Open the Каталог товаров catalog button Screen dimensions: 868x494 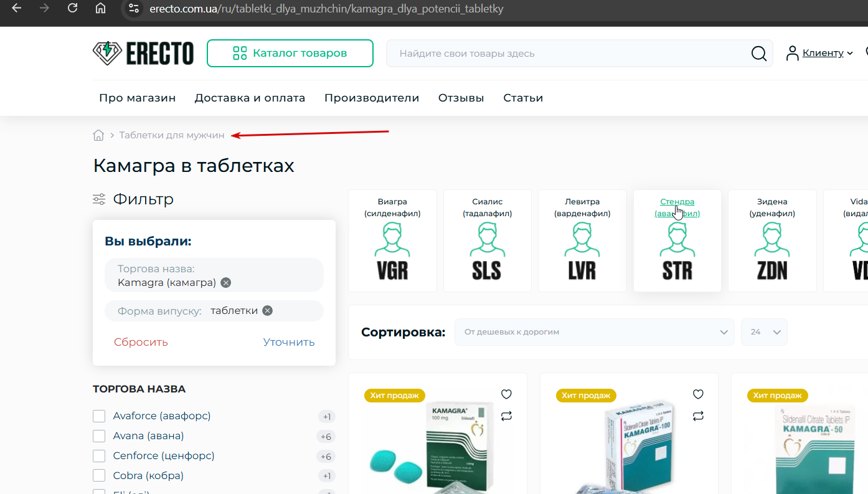tap(290, 53)
